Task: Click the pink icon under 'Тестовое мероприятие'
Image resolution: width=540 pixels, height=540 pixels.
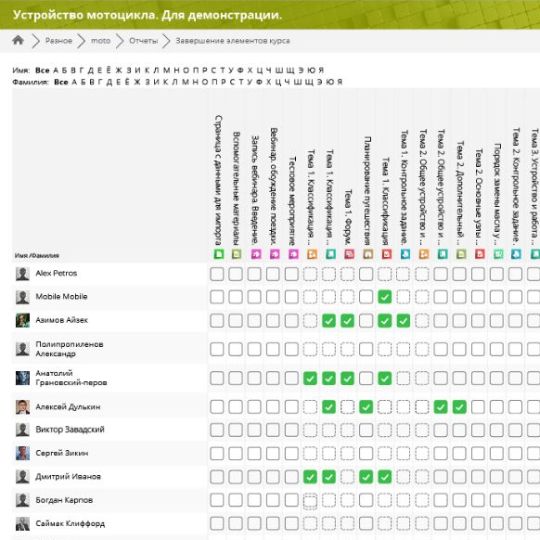Action: (293, 254)
